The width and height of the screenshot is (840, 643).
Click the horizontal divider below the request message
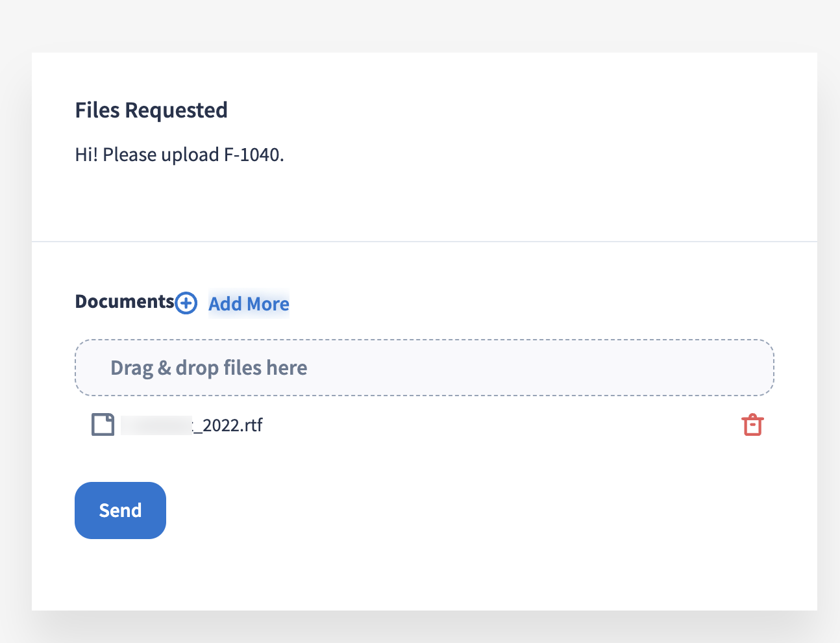point(425,242)
